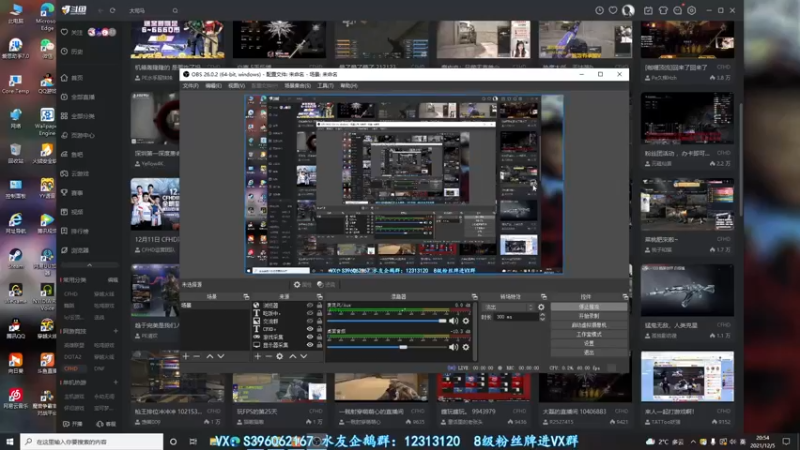Viewport: 800px width, 450px height.
Task: Toggle lock on browser source
Action: point(319,305)
